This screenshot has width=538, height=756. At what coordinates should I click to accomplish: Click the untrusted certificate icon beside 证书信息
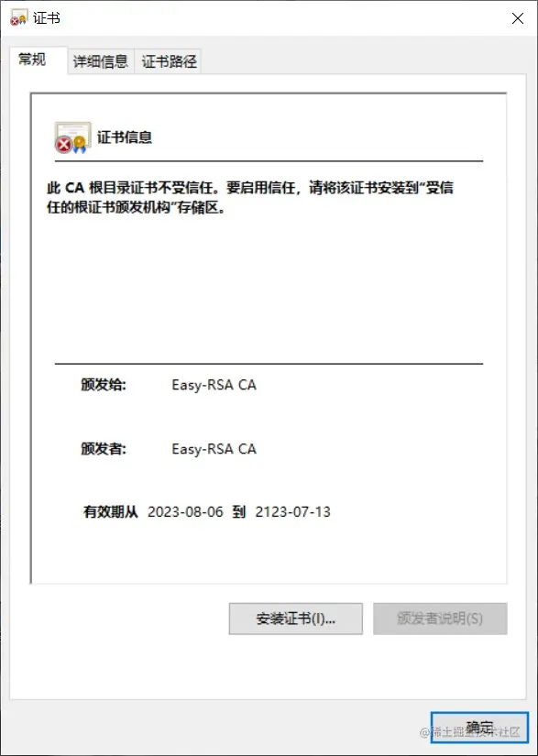click(72, 137)
